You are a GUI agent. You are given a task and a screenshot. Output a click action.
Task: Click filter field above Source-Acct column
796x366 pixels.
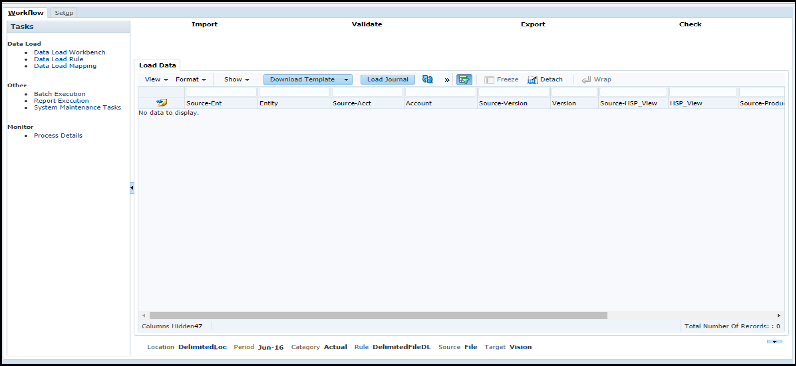coord(367,92)
